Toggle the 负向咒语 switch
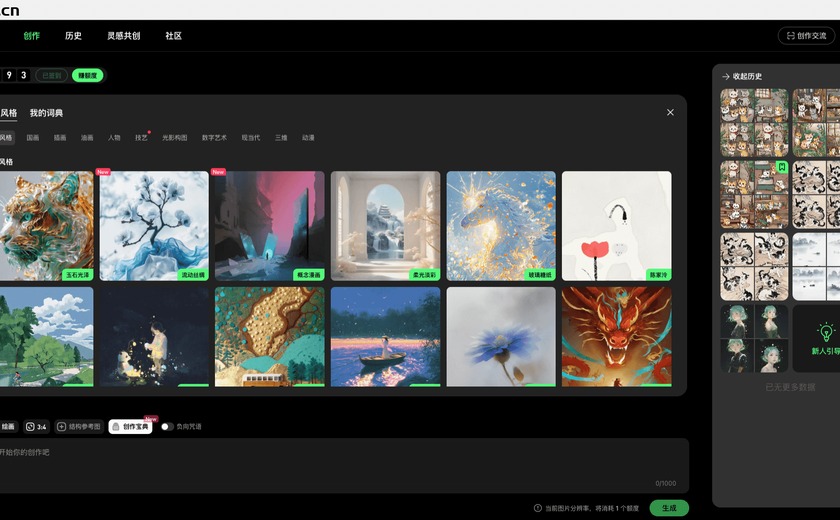 pyautogui.click(x=167, y=427)
